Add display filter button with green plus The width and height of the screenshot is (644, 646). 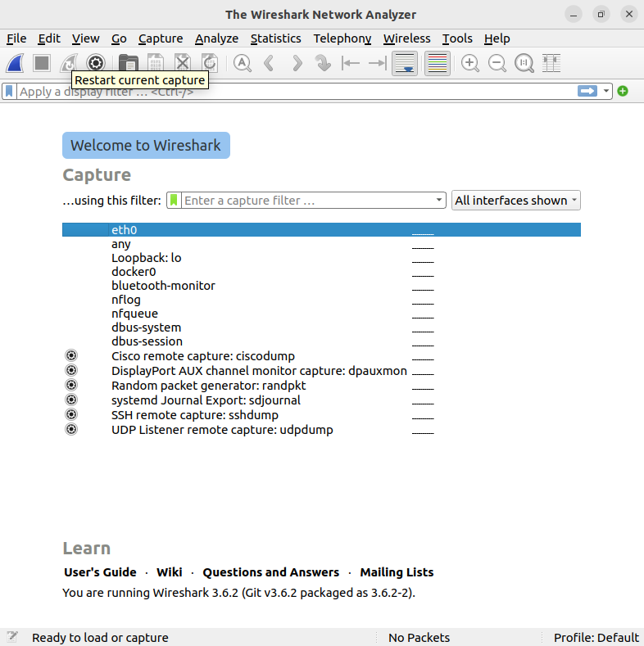[x=623, y=91]
